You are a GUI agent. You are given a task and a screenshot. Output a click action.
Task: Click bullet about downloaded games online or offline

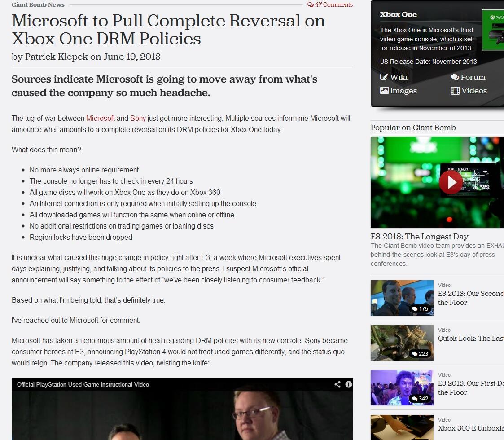[132, 215]
